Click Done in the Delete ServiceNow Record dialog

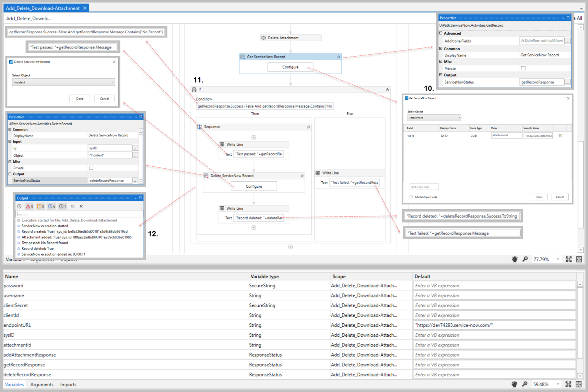(80, 98)
